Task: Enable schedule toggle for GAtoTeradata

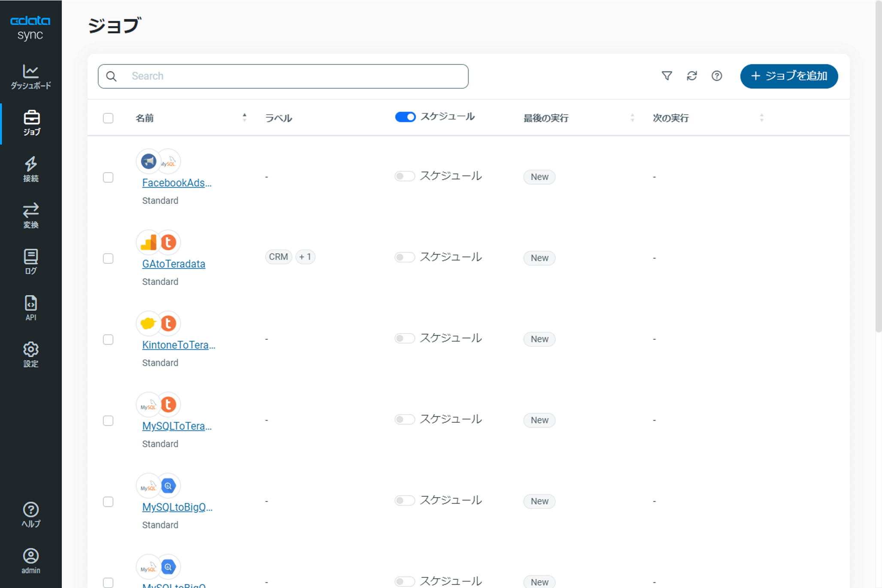Action: point(404,257)
